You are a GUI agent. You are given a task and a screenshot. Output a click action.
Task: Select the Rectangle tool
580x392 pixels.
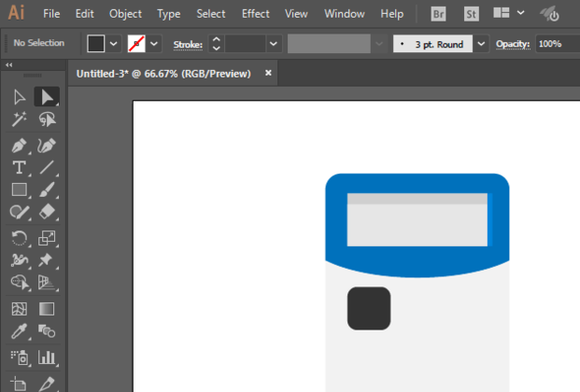[20, 189]
